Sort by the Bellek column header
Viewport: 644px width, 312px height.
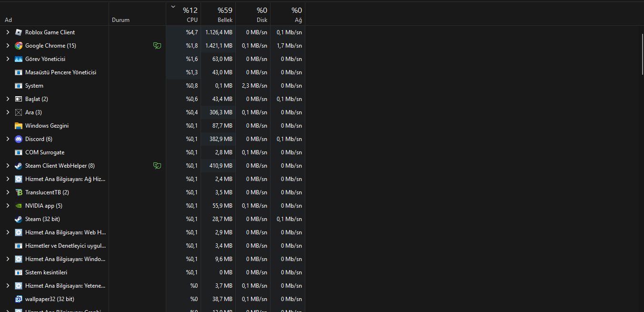pos(218,14)
